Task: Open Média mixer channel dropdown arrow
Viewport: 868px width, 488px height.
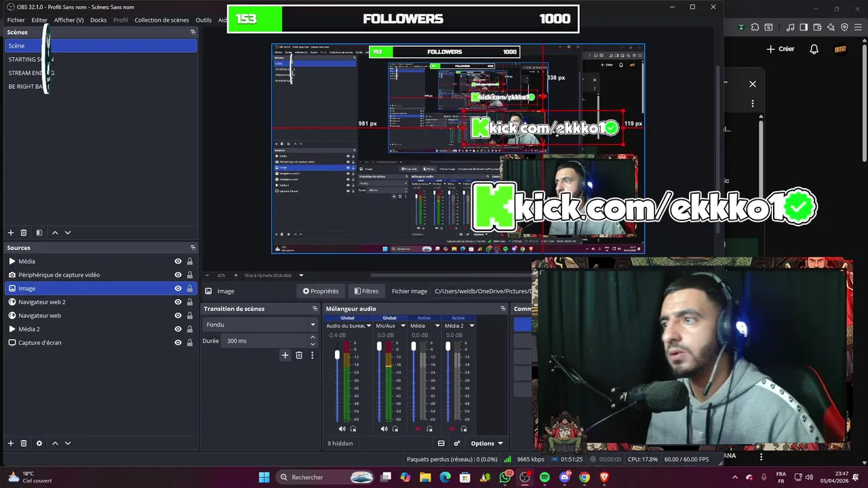Action: pyautogui.click(x=437, y=325)
